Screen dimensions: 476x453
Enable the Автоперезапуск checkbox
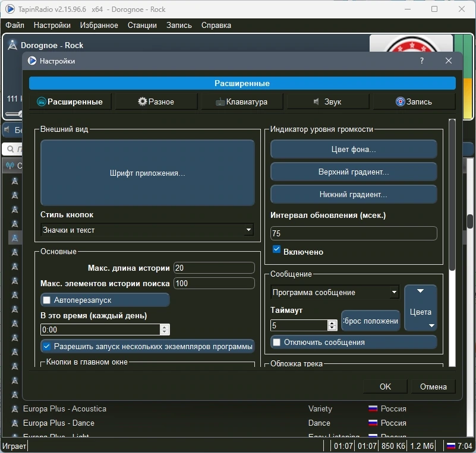[47, 300]
